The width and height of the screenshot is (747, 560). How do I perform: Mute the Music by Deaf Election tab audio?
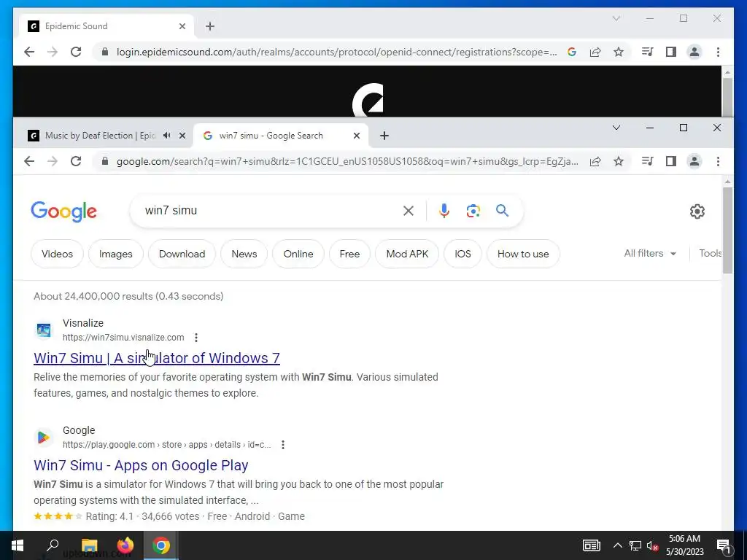167,136
